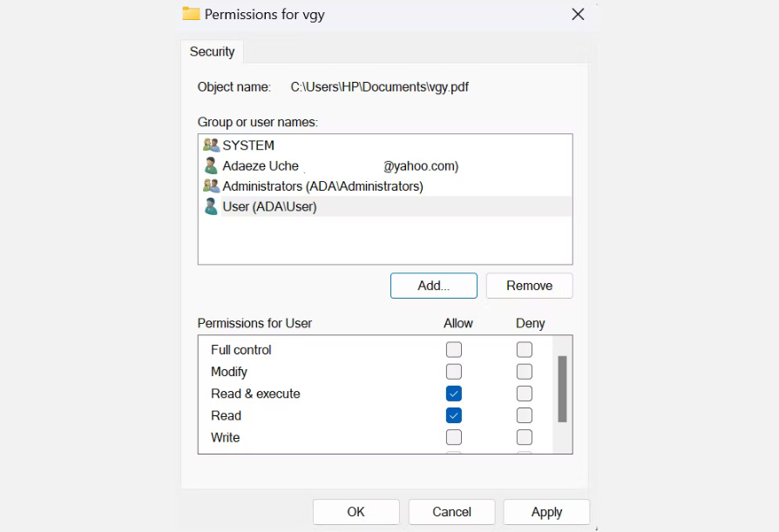Click the Remove button
This screenshot has height=532, width=779.
[x=529, y=286]
